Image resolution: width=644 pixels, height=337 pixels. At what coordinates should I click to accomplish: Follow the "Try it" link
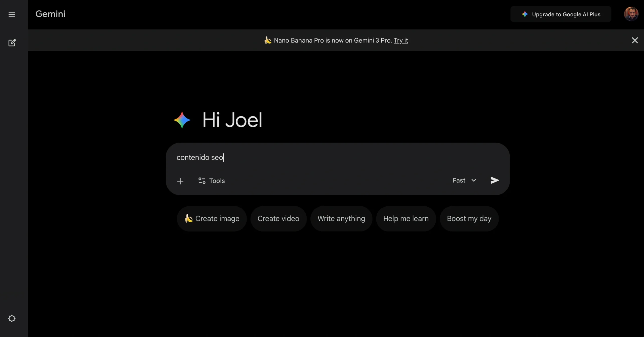click(x=401, y=40)
